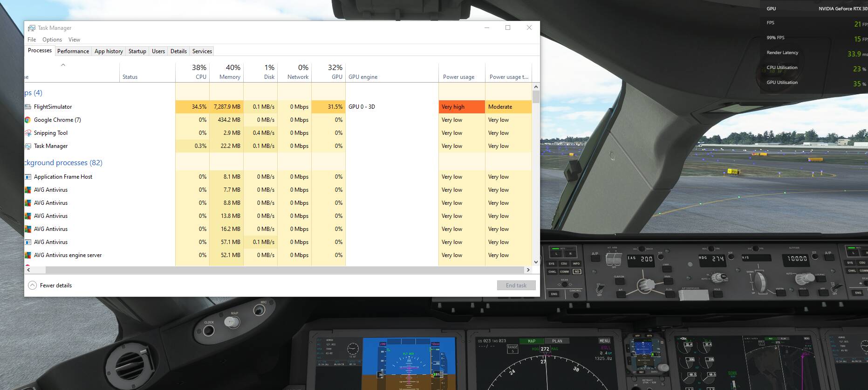Click the cockpit CLOCK push button
The image size is (868, 390).
click(x=209, y=331)
